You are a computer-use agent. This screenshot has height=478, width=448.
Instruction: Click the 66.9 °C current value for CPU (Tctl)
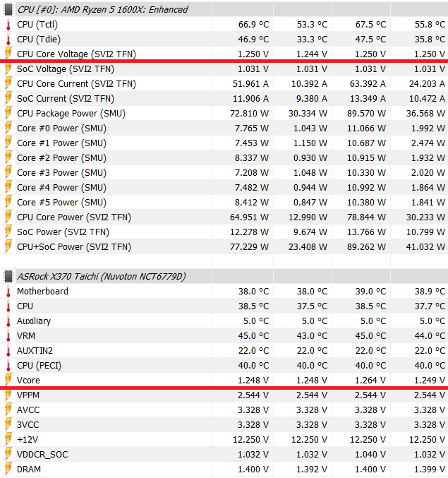(254, 25)
